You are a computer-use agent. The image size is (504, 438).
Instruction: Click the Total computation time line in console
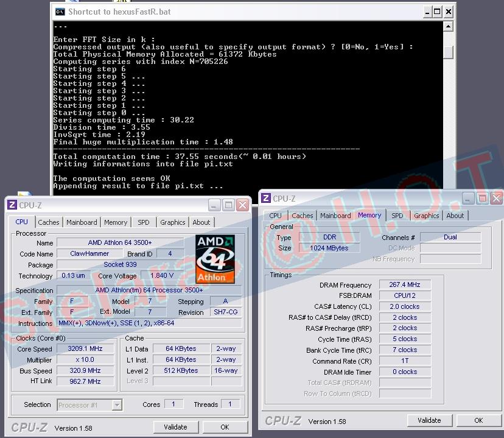(x=180, y=157)
